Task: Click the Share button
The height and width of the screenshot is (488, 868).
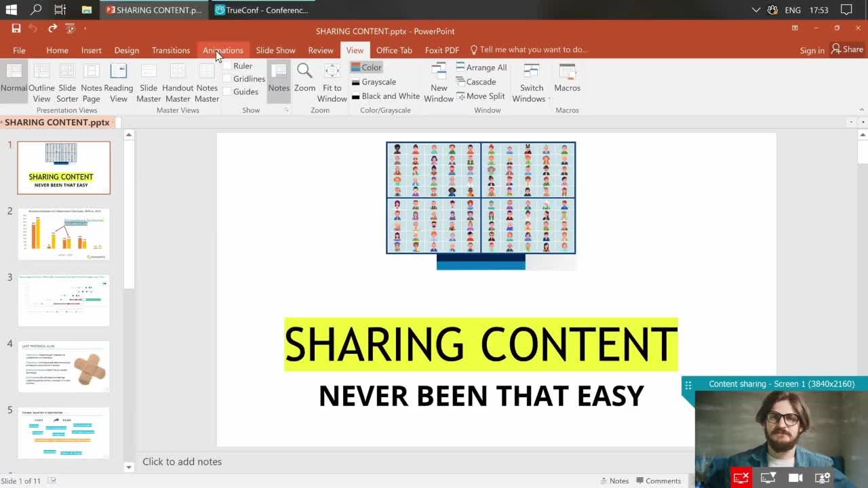Action: [x=848, y=49]
